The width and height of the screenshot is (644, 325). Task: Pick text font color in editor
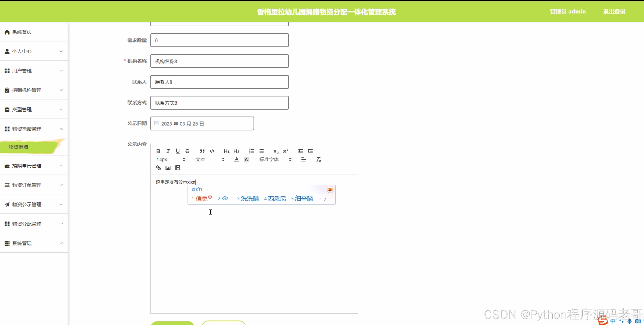point(236,159)
